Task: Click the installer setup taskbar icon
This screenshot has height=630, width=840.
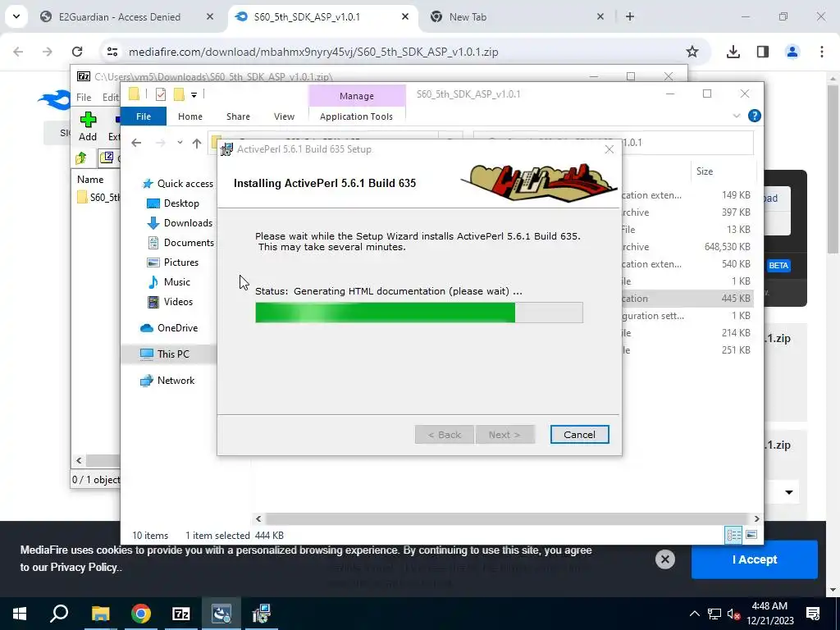Action: (x=262, y=614)
